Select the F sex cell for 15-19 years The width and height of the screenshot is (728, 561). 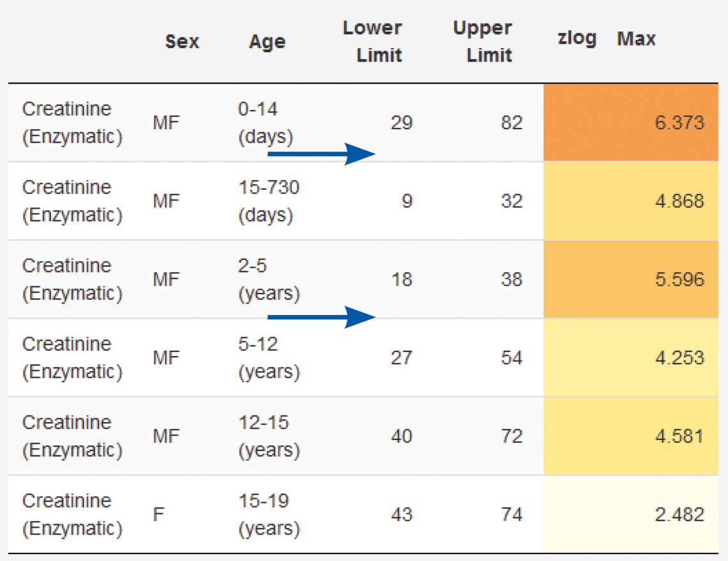click(159, 514)
